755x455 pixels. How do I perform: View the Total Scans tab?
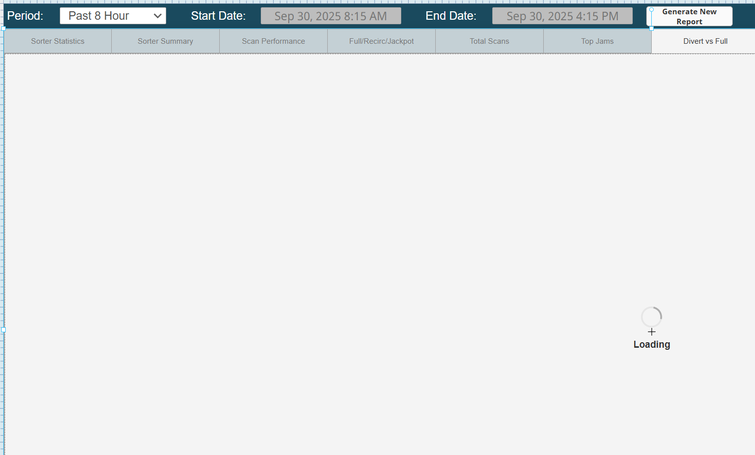(489, 41)
